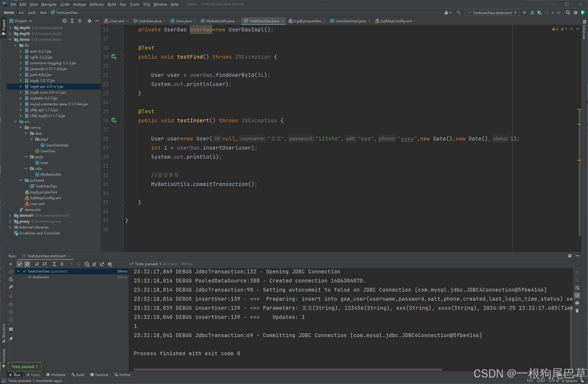Toggle soft-wrap in the console output

[x=577, y=288]
